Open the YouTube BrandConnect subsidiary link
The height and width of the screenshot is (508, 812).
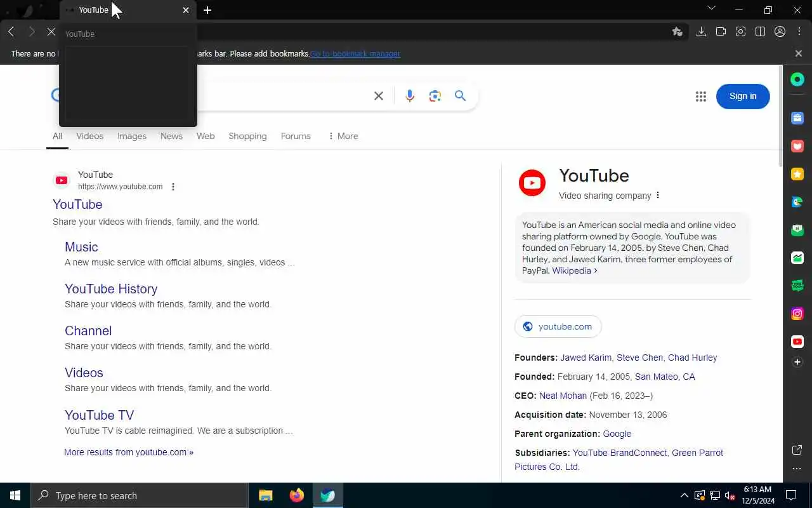click(620, 453)
